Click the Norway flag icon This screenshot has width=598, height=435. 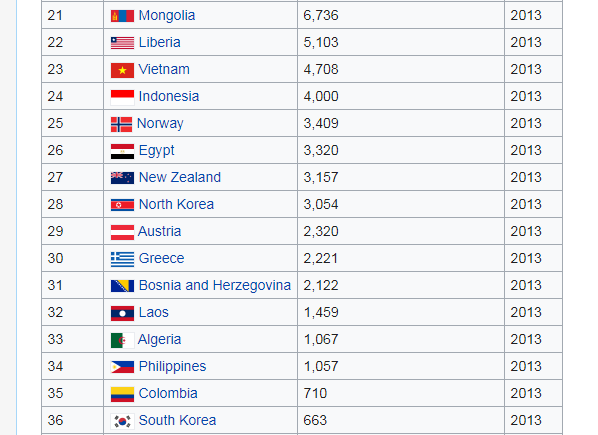pyautogui.click(x=121, y=124)
